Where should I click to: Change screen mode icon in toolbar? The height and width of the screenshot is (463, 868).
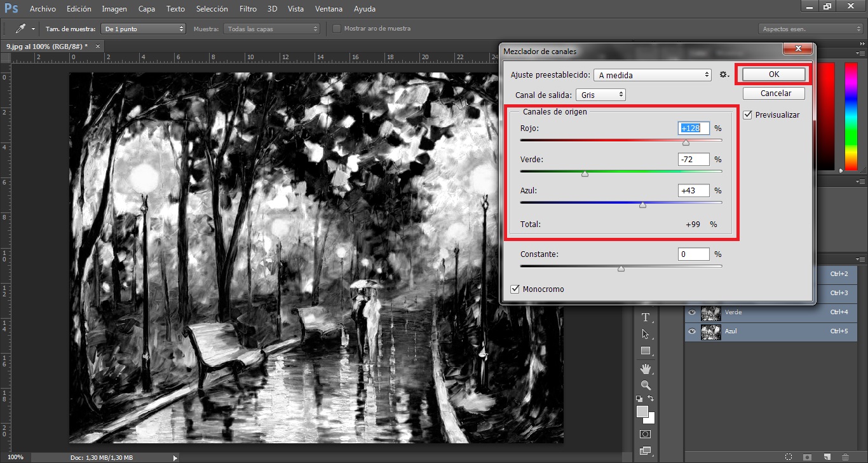[646, 451]
